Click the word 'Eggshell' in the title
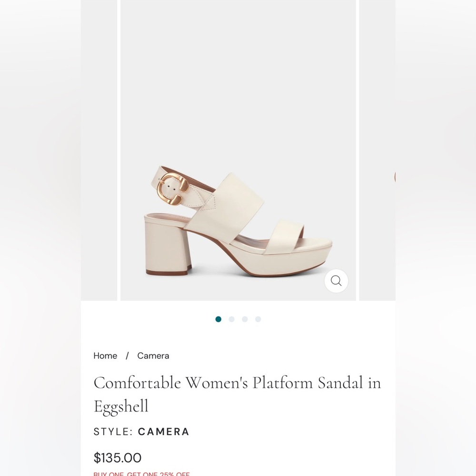The width and height of the screenshot is (476, 476). coord(121,407)
